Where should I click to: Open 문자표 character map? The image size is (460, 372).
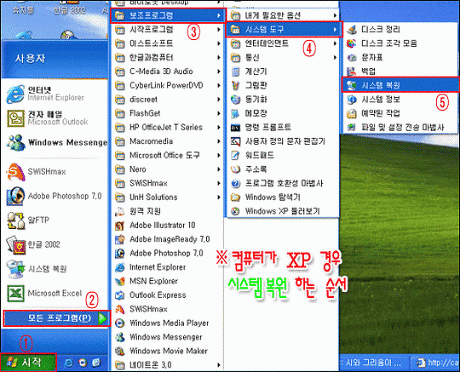coord(400,57)
